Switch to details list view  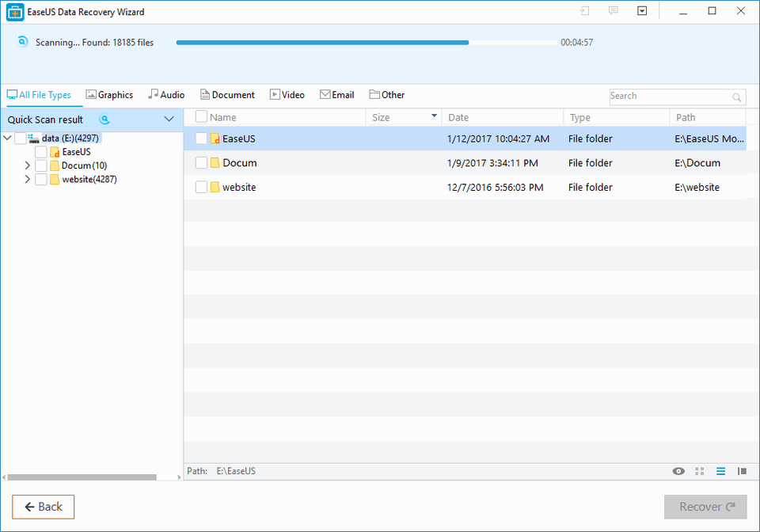point(720,471)
